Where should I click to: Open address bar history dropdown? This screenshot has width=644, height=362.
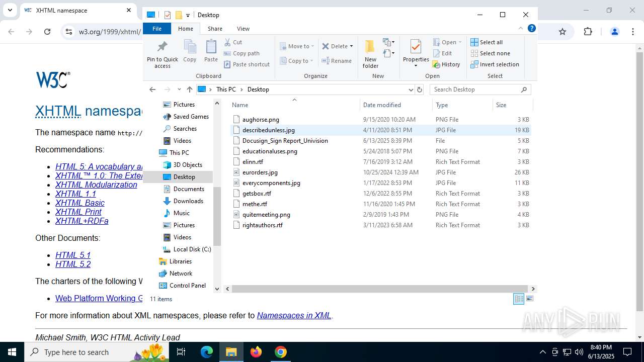411,89
